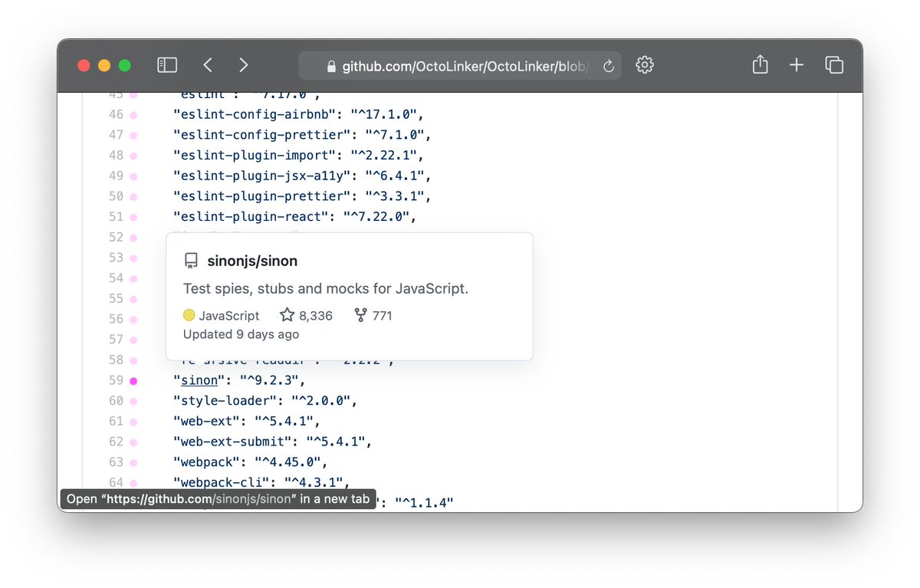Screen dimensions: 920x588
Task: Click version "^17.1.0" on line 46
Action: coord(383,114)
